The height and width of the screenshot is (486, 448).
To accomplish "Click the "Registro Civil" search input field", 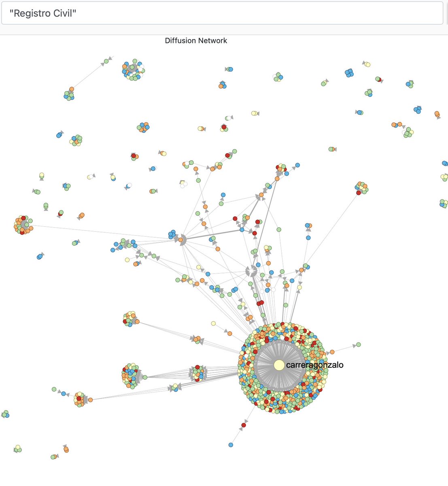I will click(x=222, y=13).
